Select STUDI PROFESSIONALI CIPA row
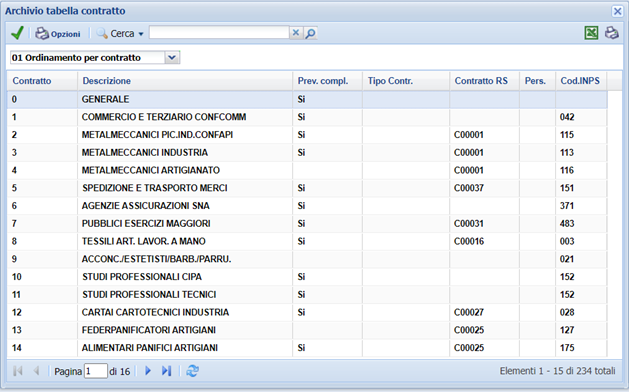 point(307,277)
